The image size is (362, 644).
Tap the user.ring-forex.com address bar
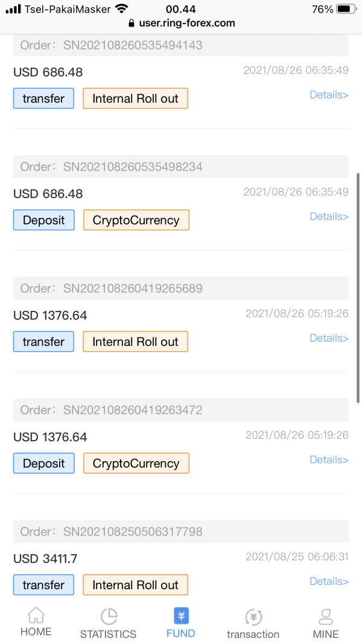(x=182, y=23)
